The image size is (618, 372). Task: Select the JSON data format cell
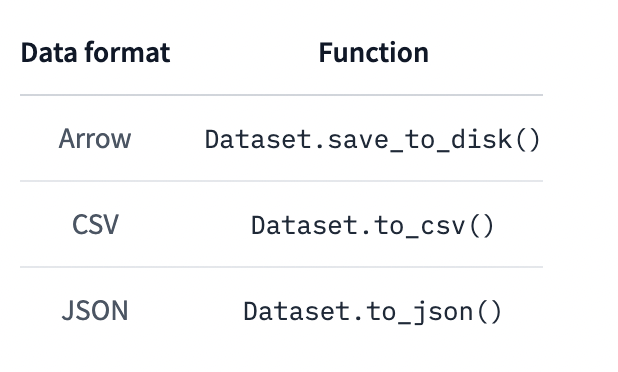point(95,311)
